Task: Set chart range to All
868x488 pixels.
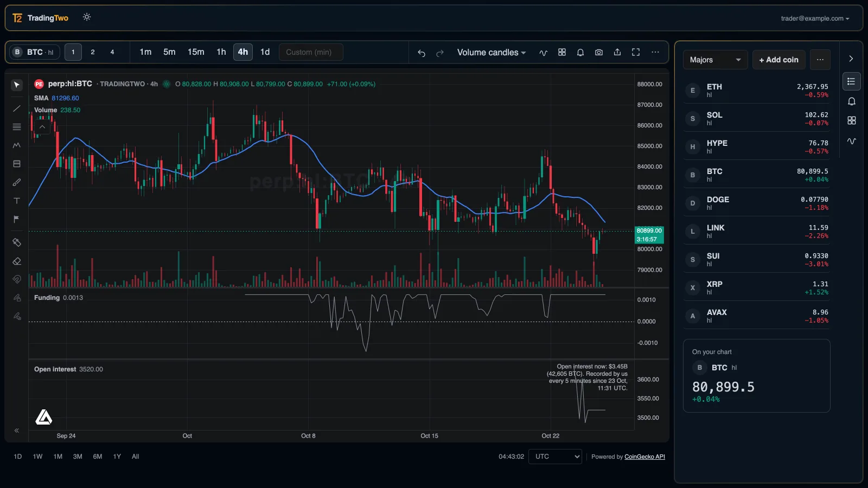Action: coord(136,457)
